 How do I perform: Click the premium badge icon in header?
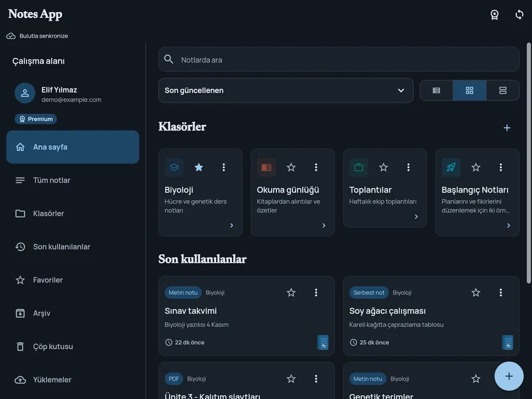494,14
